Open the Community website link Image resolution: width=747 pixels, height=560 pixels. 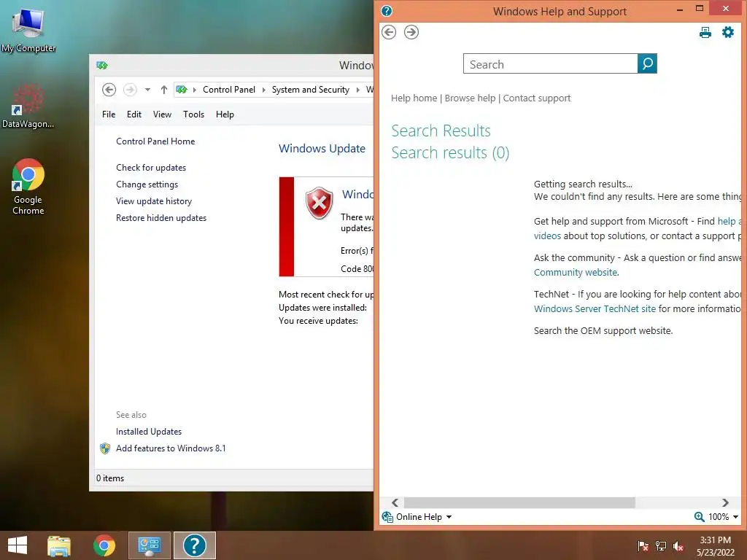[x=576, y=273]
